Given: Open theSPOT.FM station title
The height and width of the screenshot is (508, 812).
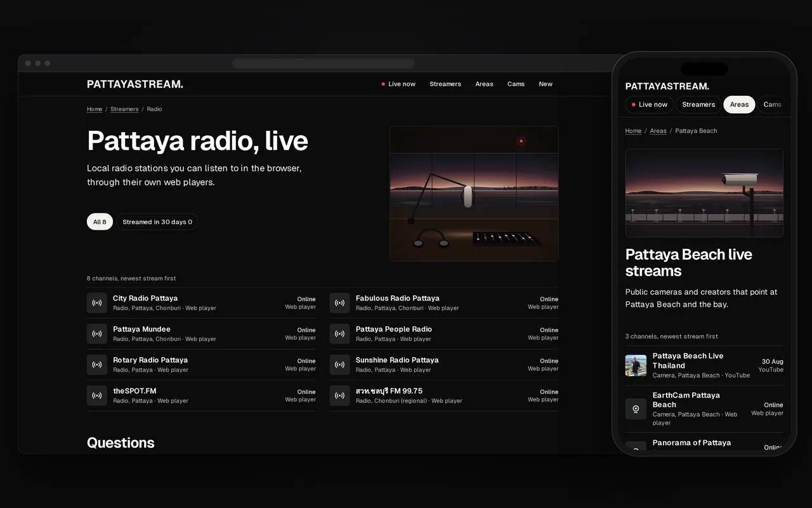Looking at the screenshot, I should 134,391.
